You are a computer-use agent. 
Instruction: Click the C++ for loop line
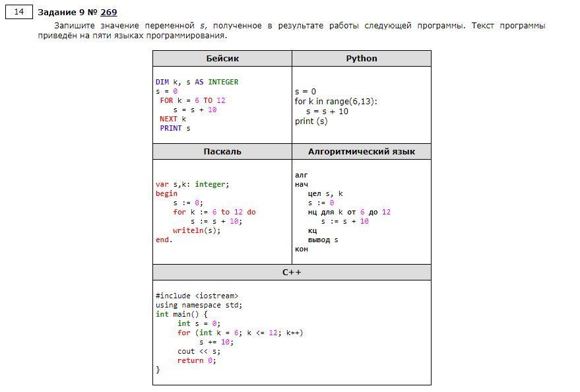coord(240,333)
